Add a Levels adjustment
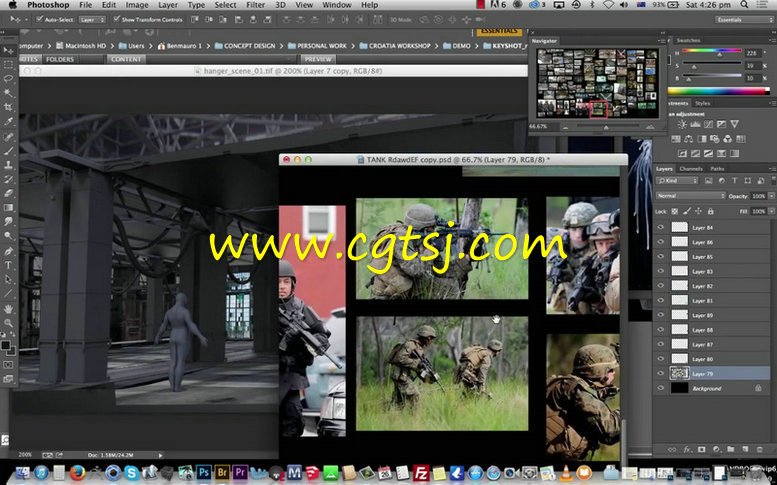This screenshot has width=777, height=485. pyautogui.click(x=696, y=124)
